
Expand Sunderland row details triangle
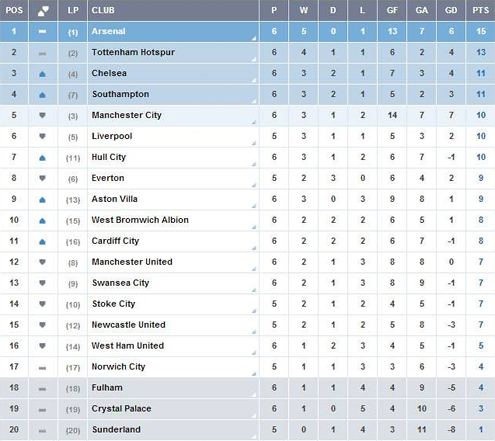pos(254,436)
